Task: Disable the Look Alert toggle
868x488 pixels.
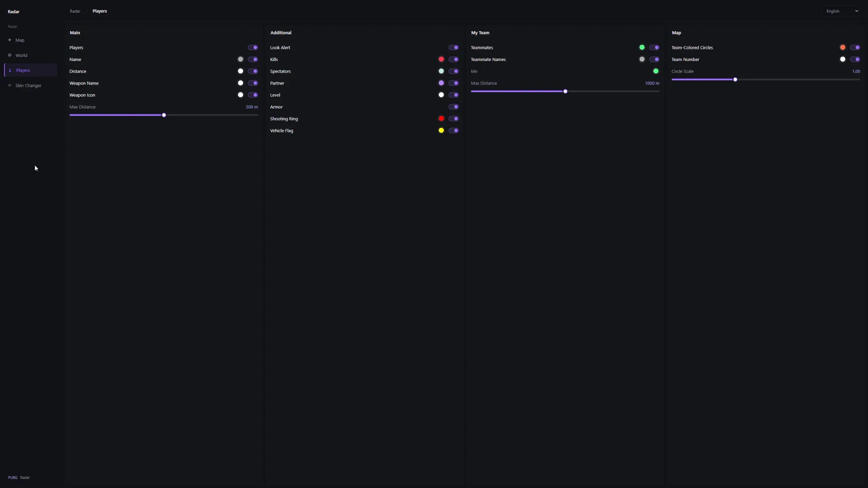Action: click(x=453, y=47)
